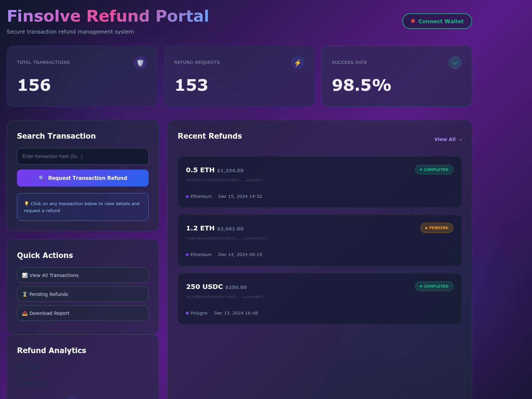Click Ethereum label on the 1.2 ETH refund
Viewport: 532px width, 399px height.
(x=201, y=255)
